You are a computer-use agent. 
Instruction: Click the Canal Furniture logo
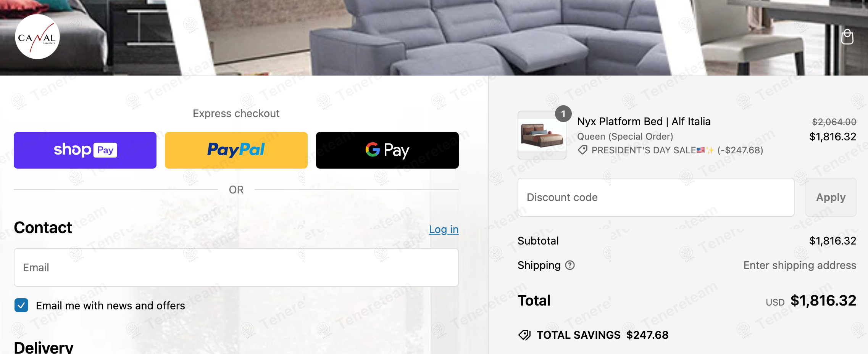point(37,37)
